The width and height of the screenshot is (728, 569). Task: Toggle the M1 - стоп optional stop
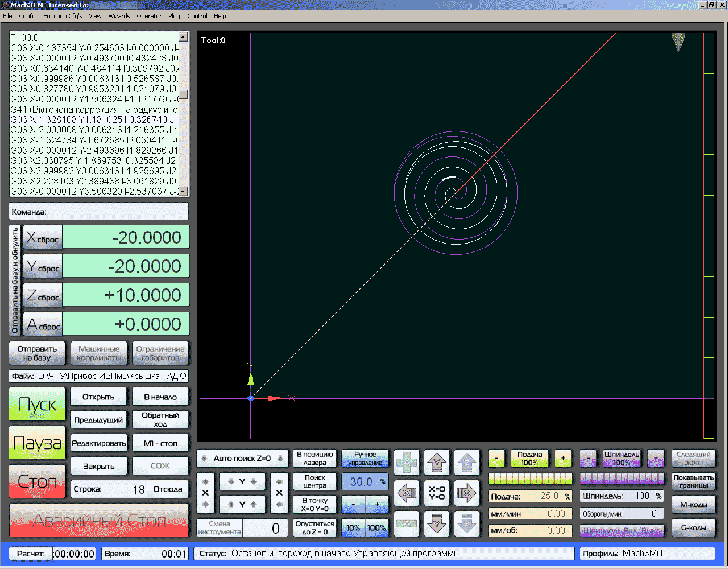coord(160,443)
